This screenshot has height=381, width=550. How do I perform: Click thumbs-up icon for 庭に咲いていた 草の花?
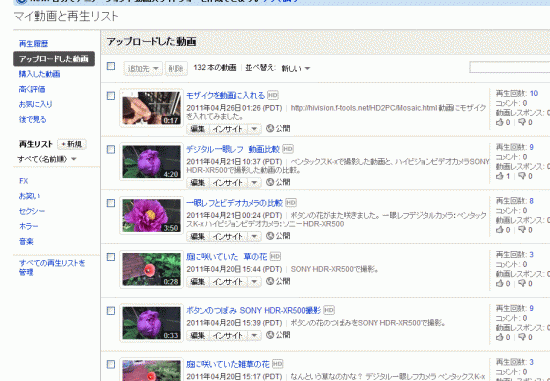(x=499, y=283)
